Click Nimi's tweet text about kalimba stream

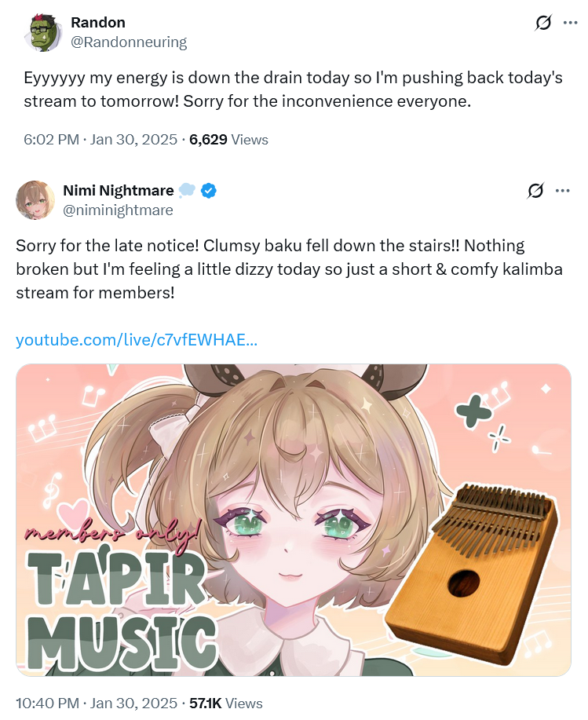[x=289, y=269]
